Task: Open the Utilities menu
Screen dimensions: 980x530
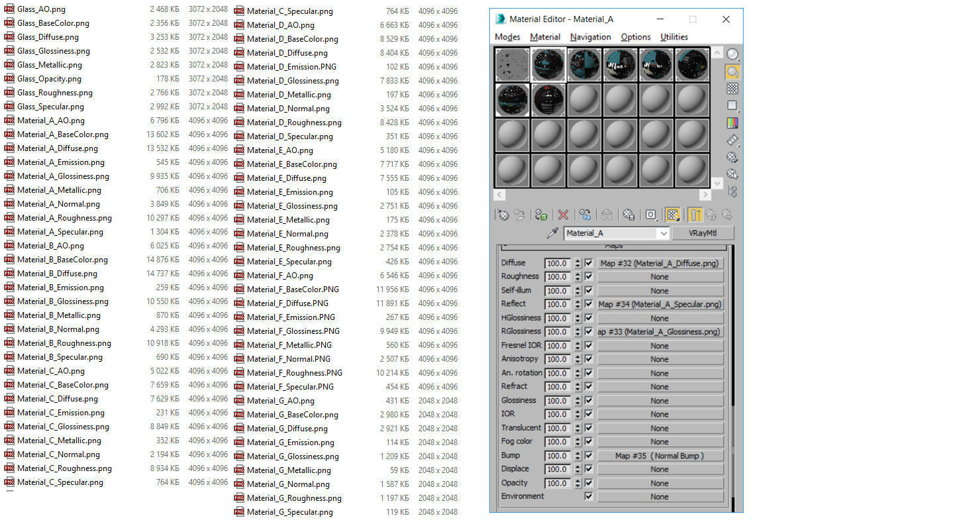Action: coord(674,37)
